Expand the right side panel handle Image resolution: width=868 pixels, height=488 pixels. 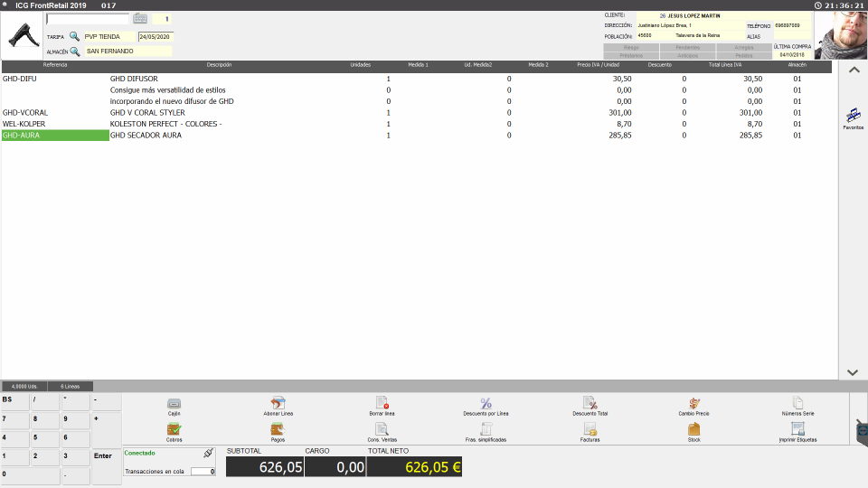862,430
